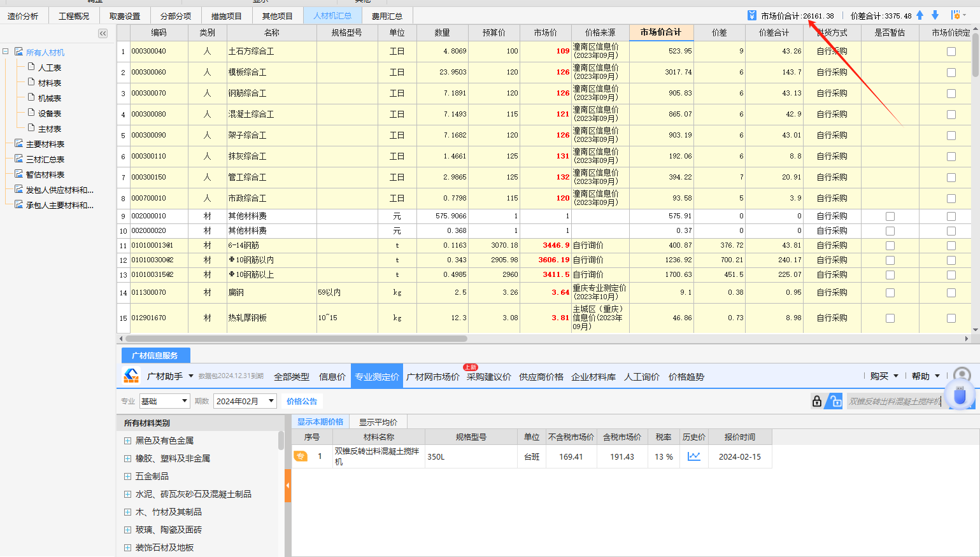Click the 采购建议价 link

pyautogui.click(x=489, y=377)
